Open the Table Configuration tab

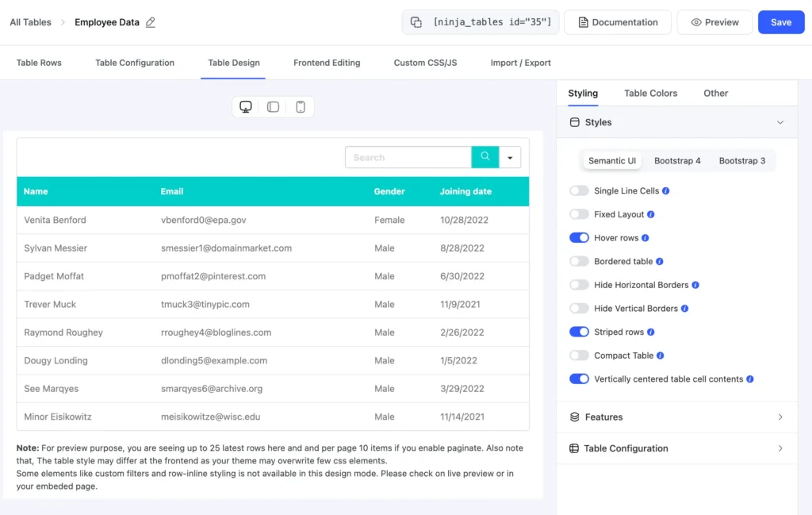coord(135,63)
